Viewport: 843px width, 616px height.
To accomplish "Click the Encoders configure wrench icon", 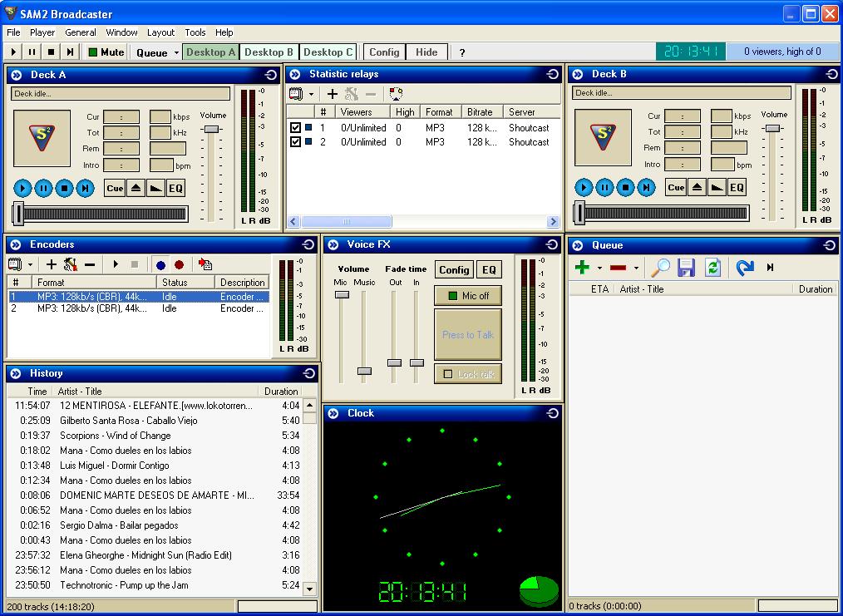I will pos(71,264).
